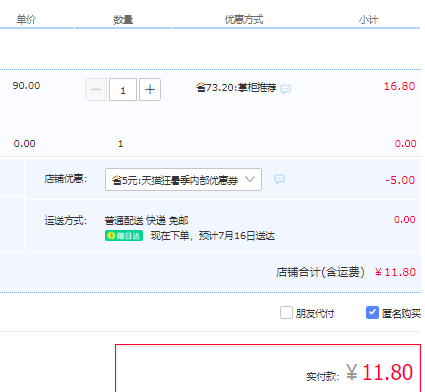Click the 运送方式 label
The image size is (425, 392).
66,220
